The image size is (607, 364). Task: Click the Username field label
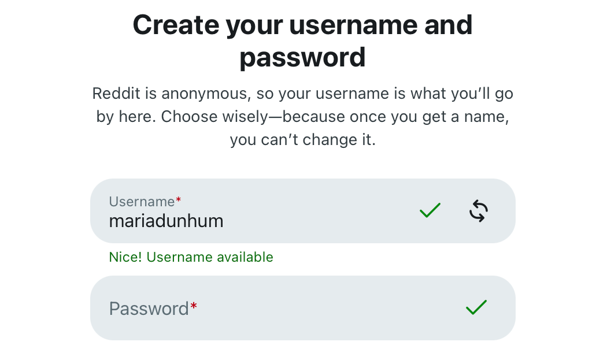pyautogui.click(x=142, y=202)
